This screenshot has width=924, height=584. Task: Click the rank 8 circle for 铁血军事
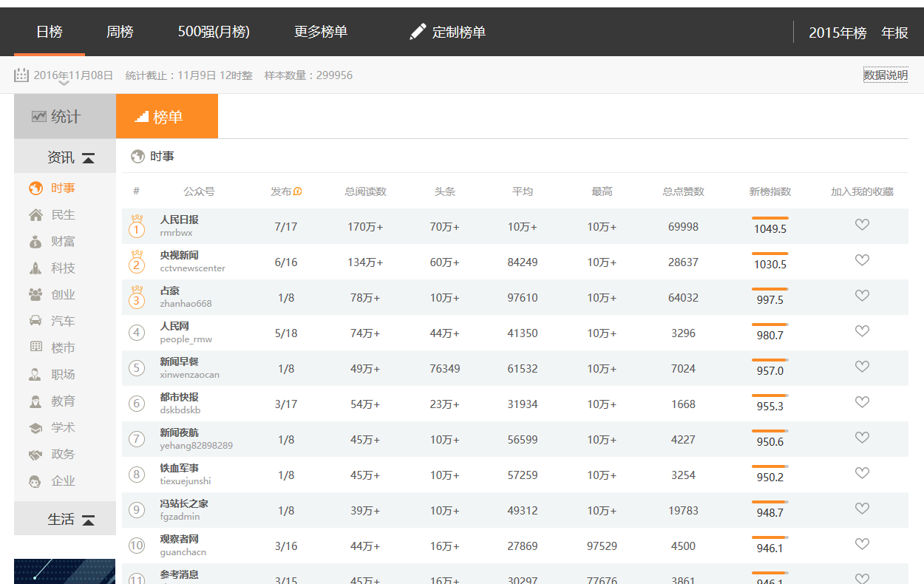tap(137, 475)
